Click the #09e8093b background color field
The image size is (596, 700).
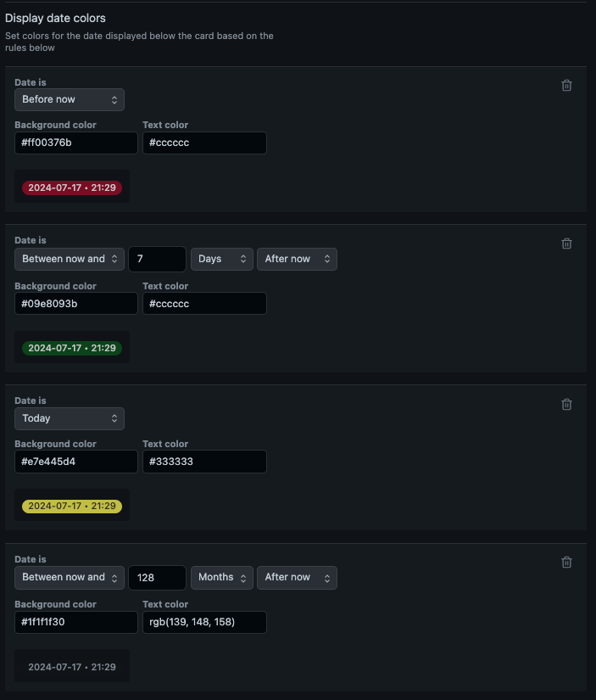click(75, 303)
